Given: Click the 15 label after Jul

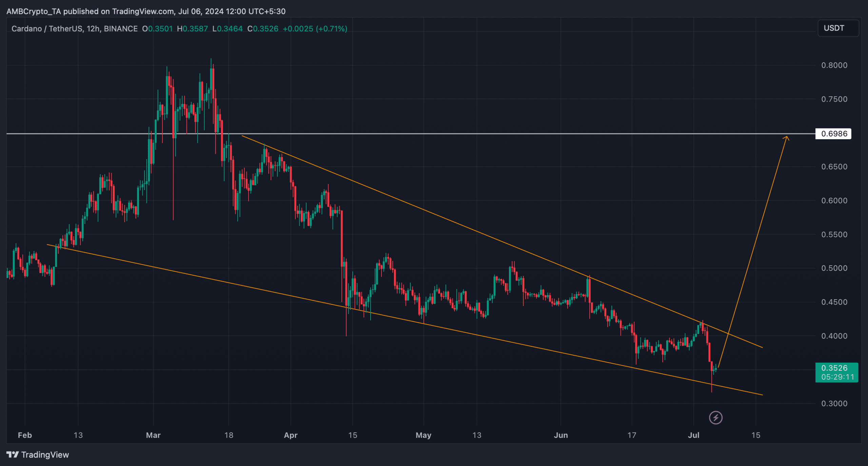Looking at the screenshot, I should pyautogui.click(x=756, y=435).
